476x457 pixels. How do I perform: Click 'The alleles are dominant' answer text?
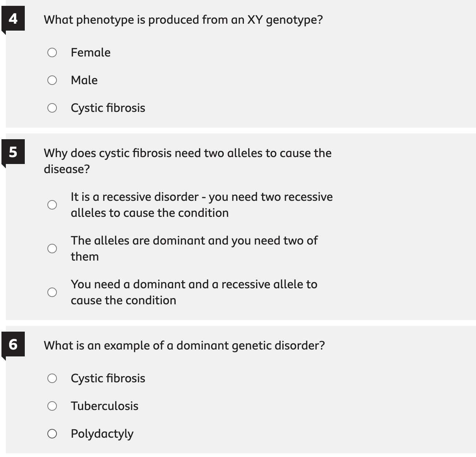(194, 249)
